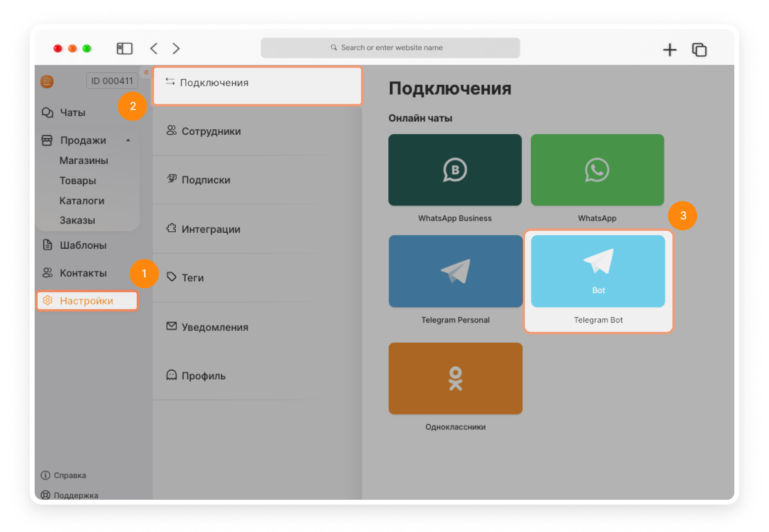Click the search magnifier in address bar

pyautogui.click(x=334, y=48)
